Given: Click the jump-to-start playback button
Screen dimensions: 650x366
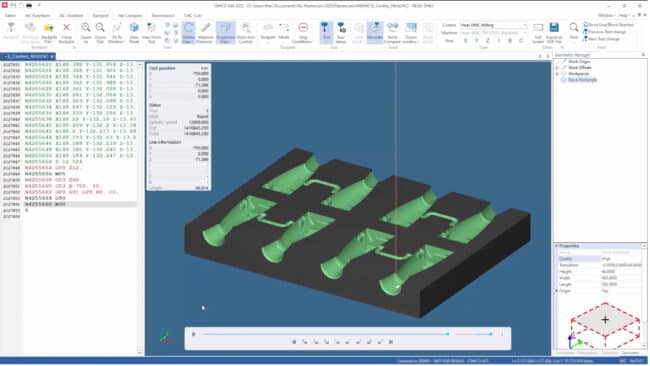Looking at the screenshot, I should click(294, 342).
